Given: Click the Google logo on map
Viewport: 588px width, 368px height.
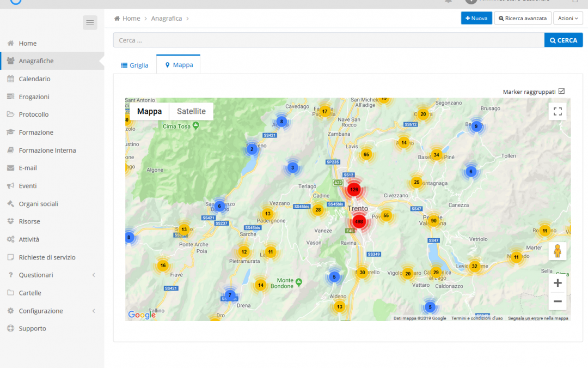Looking at the screenshot, I should tap(142, 315).
